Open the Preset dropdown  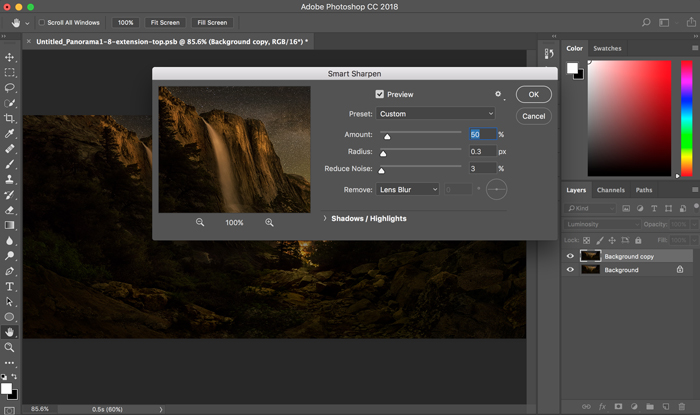(436, 114)
